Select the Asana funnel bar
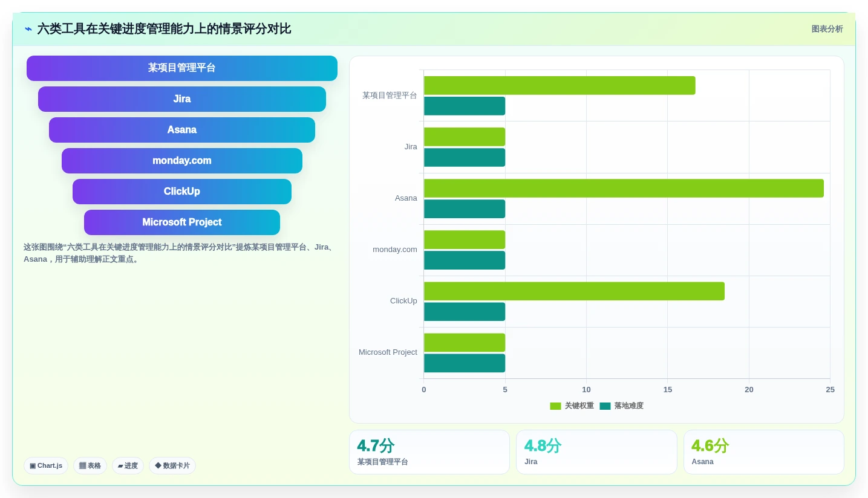This screenshot has width=868, height=498. click(x=182, y=130)
